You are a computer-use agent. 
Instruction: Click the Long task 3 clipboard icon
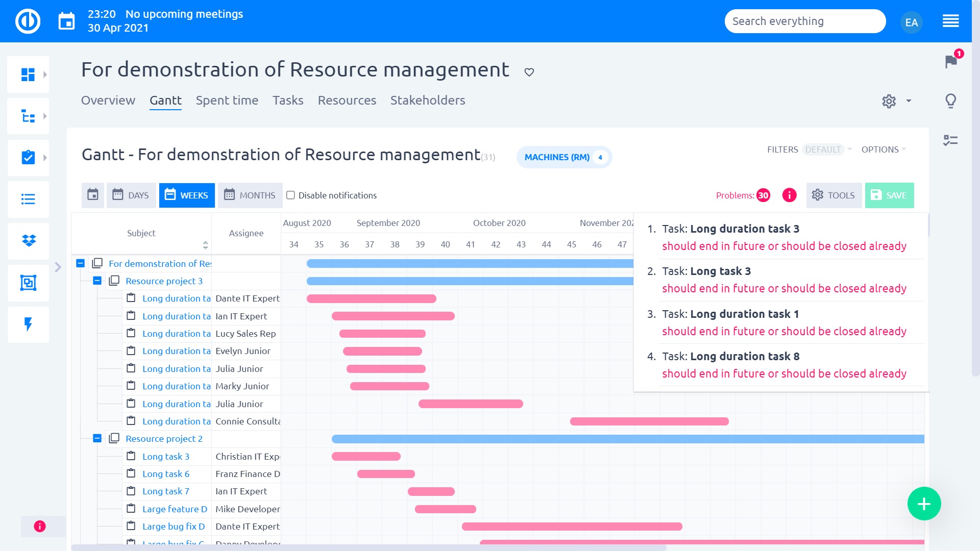pos(131,456)
